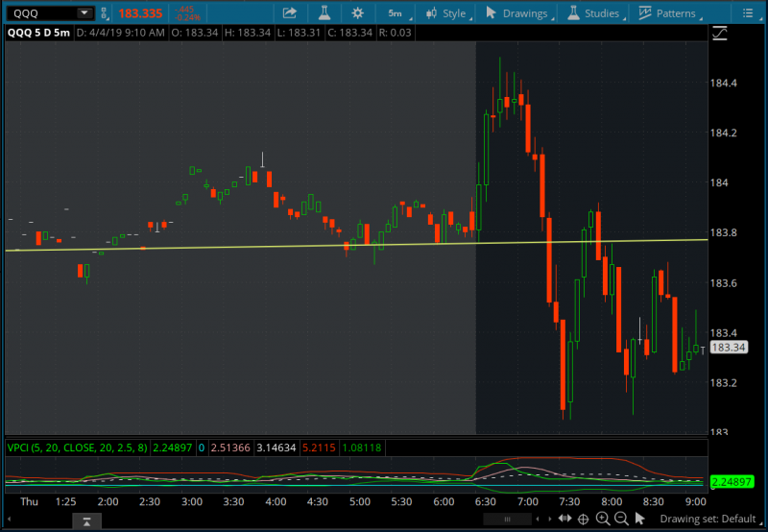
Task: Open the flask Edit Studies icon
Action: 324,13
